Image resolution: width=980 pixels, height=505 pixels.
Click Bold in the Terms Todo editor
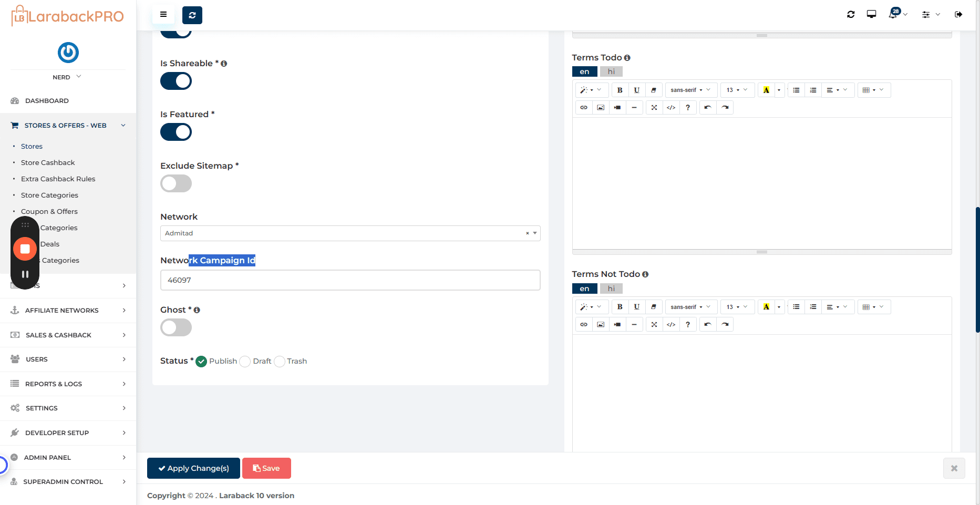(x=620, y=90)
